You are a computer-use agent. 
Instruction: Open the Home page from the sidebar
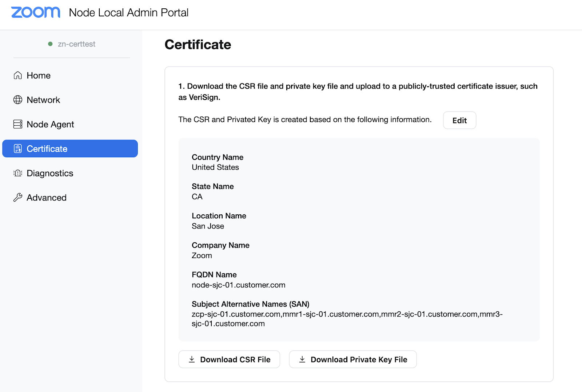(x=39, y=76)
